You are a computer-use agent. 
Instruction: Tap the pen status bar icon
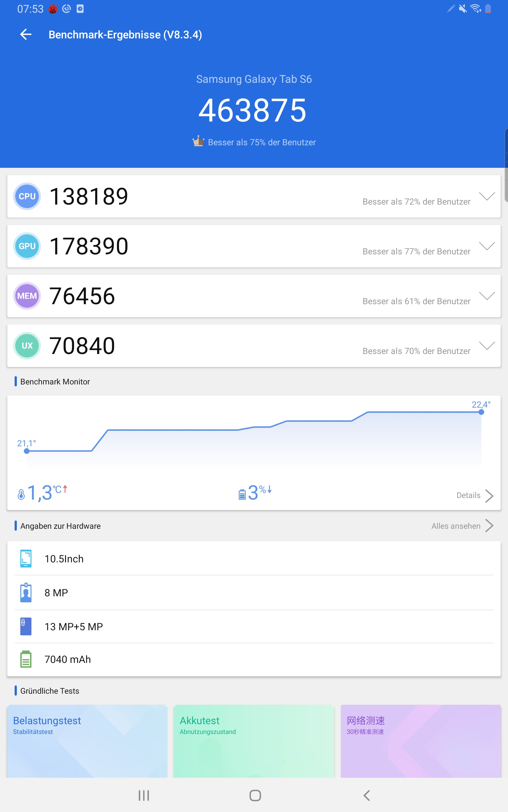451,8
